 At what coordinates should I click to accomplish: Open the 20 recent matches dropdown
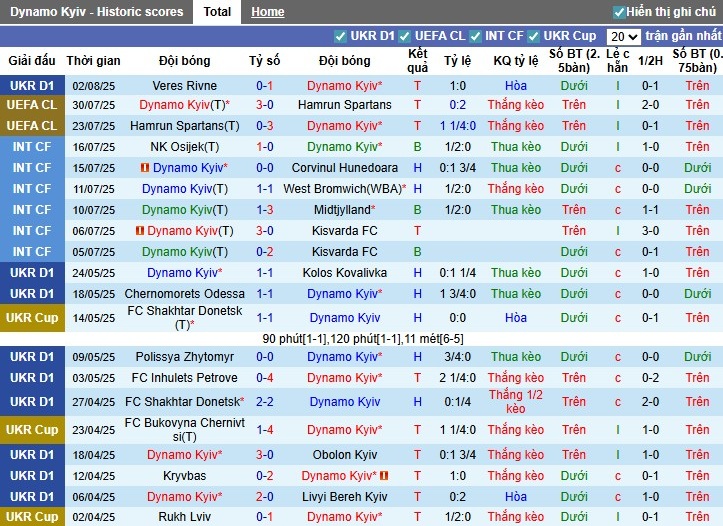[x=623, y=36]
